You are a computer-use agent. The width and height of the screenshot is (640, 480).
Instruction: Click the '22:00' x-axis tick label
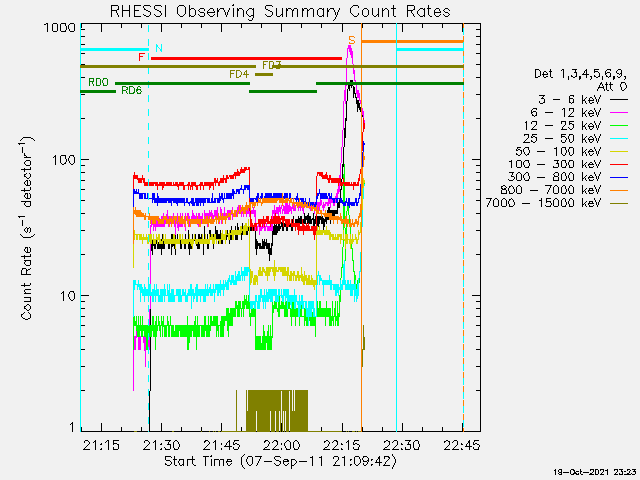(282, 445)
